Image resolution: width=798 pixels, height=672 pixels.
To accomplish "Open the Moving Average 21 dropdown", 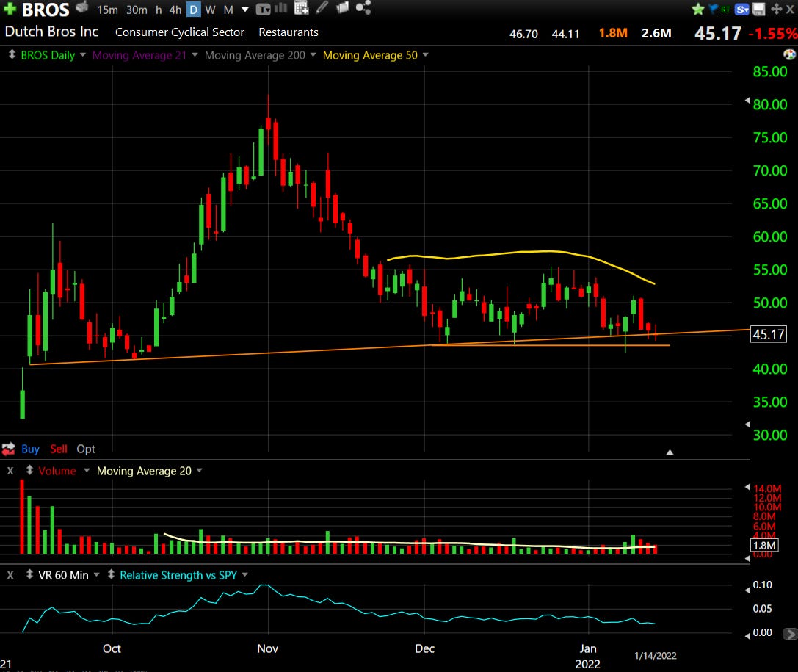I will (195, 54).
